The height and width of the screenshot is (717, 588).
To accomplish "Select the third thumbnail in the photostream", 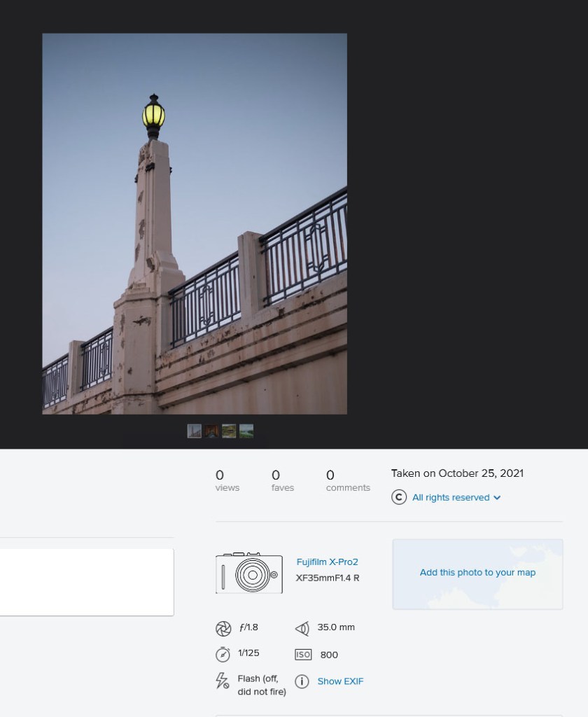I will [229, 431].
